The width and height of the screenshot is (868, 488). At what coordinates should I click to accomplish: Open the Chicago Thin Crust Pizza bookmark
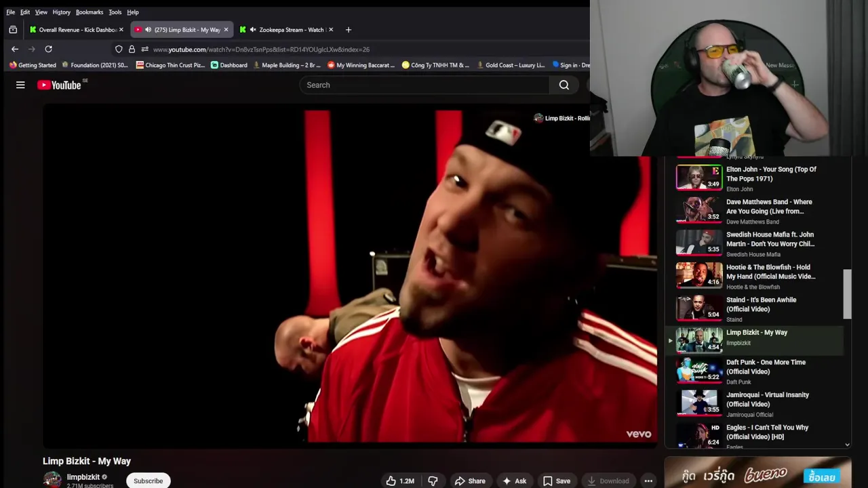point(170,65)
